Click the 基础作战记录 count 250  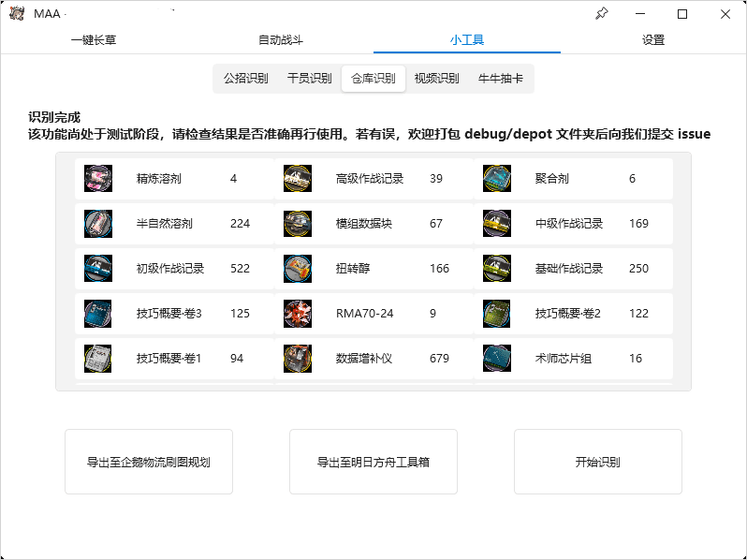[x=638, y=269]
